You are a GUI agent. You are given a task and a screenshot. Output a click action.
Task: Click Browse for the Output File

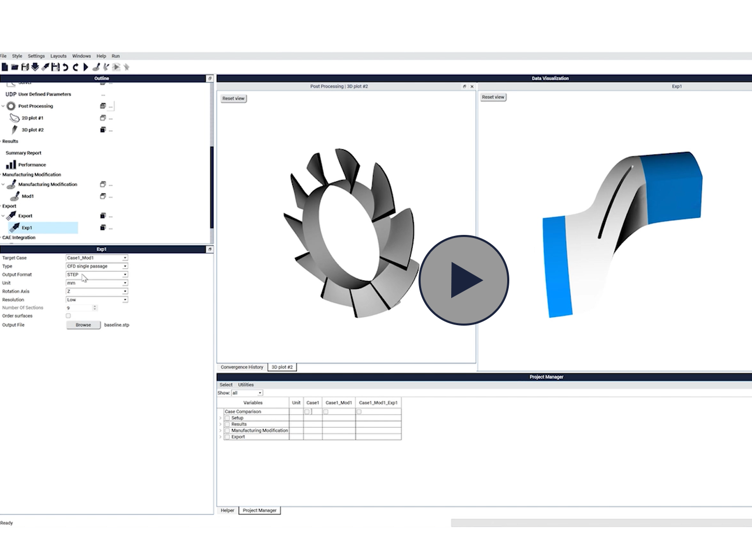(83, 325)
